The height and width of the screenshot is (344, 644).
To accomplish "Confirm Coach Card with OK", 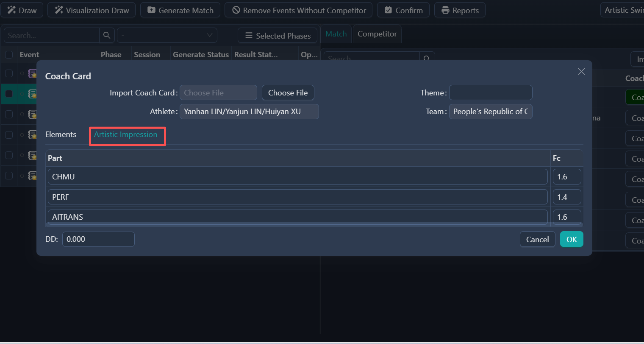I will tap(572, 239).
